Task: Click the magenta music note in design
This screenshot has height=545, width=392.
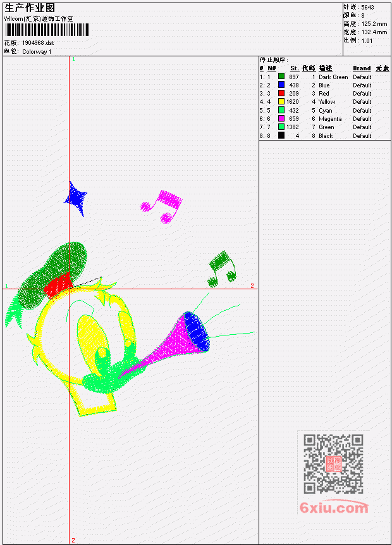Action: click(x=161, y=206)
